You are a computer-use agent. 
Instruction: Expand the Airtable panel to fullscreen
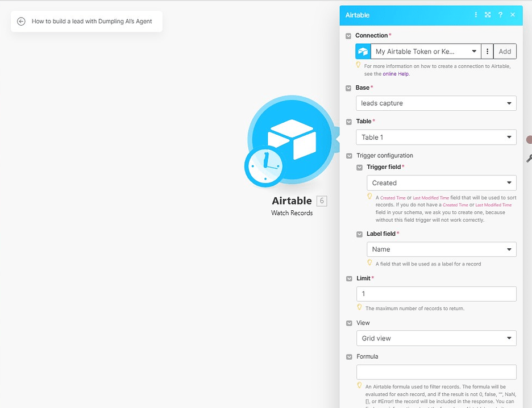[488, 15]
